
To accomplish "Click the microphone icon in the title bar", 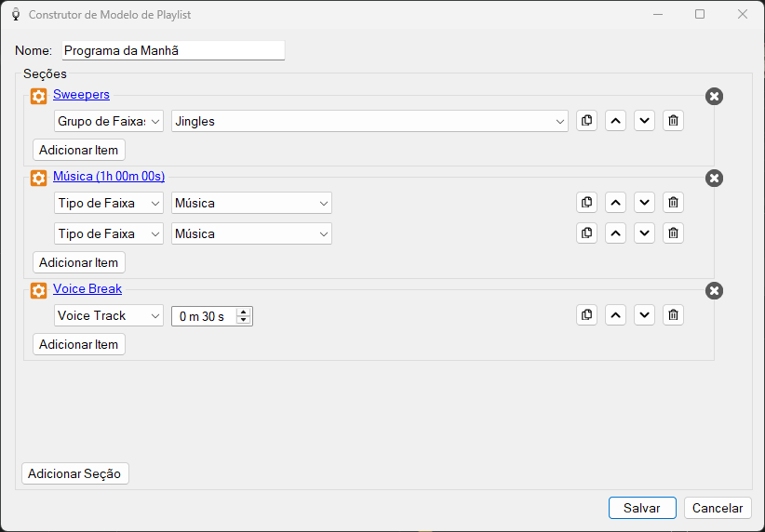I will tap(16, 15).
